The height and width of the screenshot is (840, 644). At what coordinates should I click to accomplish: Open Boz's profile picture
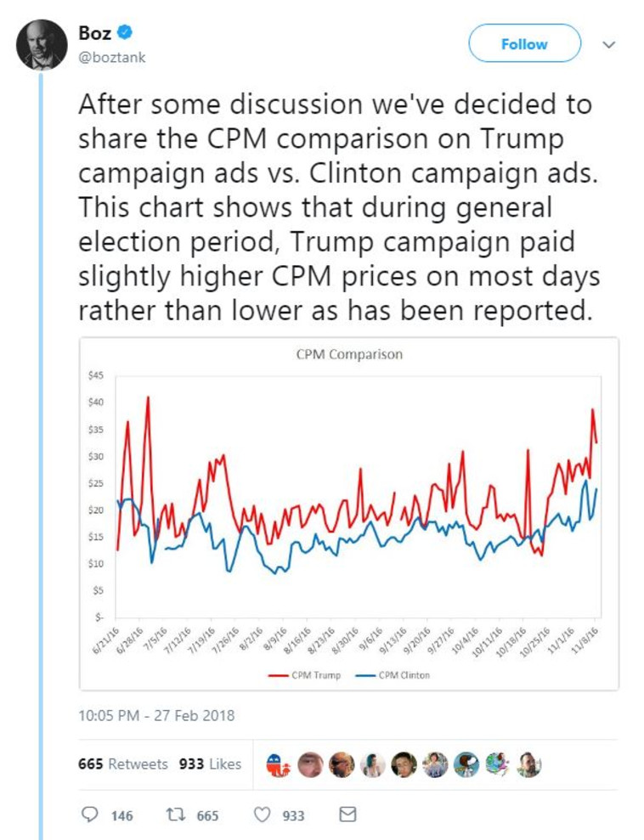tap(42, 44)
